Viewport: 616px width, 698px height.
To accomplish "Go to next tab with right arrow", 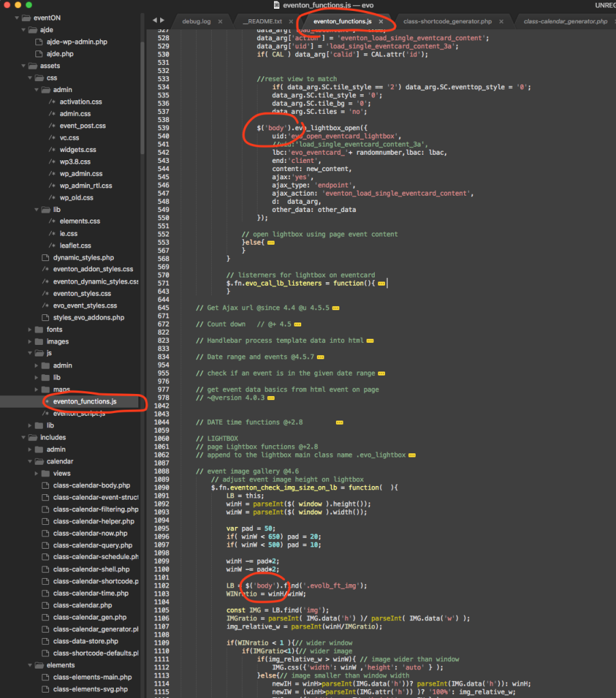I will (162, 20).
